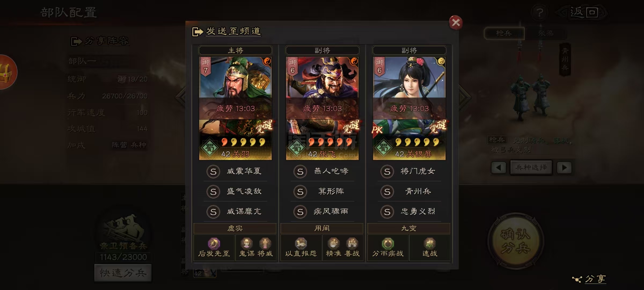The width and height of the screenshot is (644, 290).
Task: Select the 威震华夏 S skill
Action: pyautogui.click(x=235, y=171)
